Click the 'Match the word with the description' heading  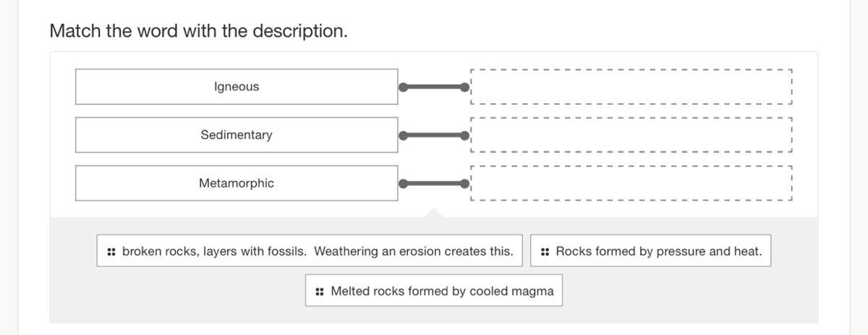(x=198, y=31)
